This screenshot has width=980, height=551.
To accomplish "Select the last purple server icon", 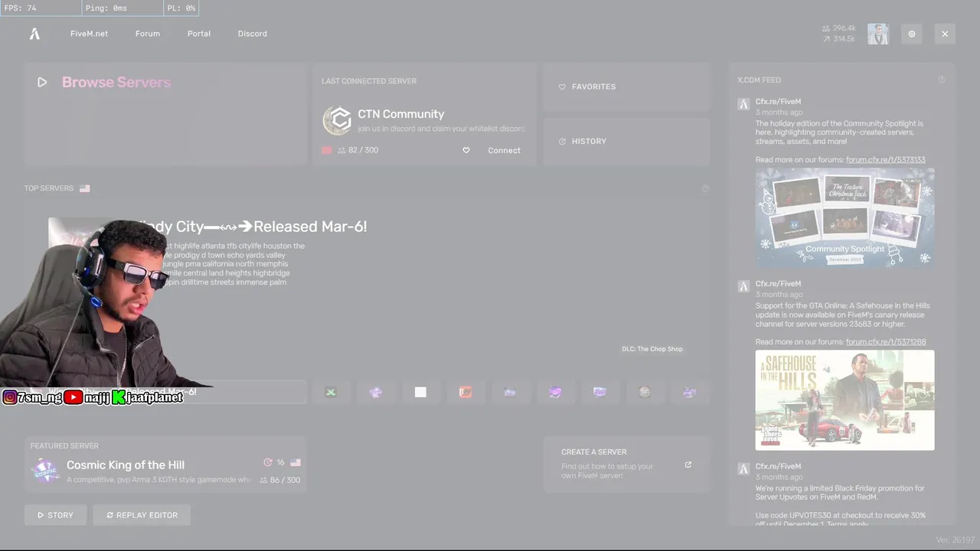I will coord(689,392).
